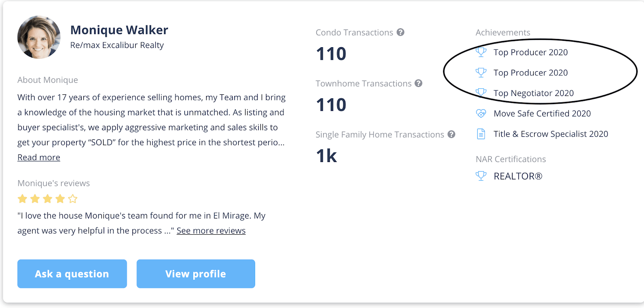The height and width of the screenshot is (308, 644).
Task: Click the Re/max Excalibur Realty brokerage text
Action: [117, 45]
